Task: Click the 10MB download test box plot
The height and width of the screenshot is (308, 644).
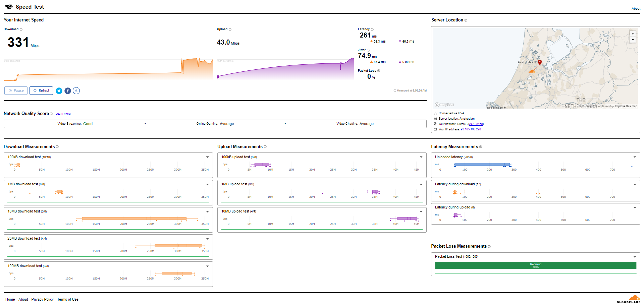Action: pos(138,219)
